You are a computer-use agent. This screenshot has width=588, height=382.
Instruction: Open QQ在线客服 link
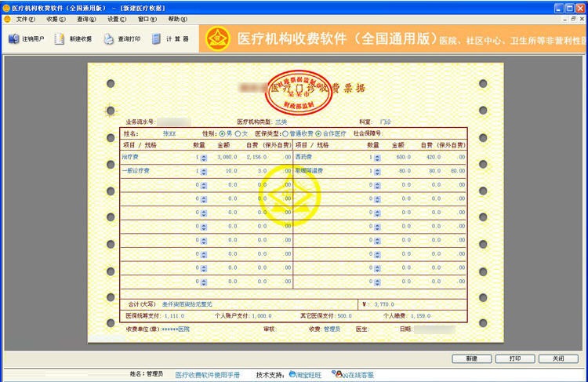click(x=358, y=374)
